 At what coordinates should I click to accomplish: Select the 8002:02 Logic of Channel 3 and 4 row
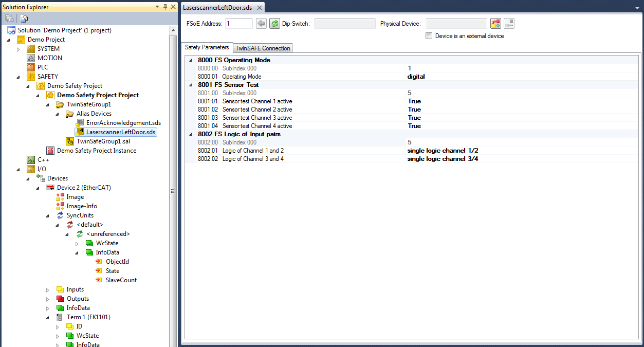412,159
